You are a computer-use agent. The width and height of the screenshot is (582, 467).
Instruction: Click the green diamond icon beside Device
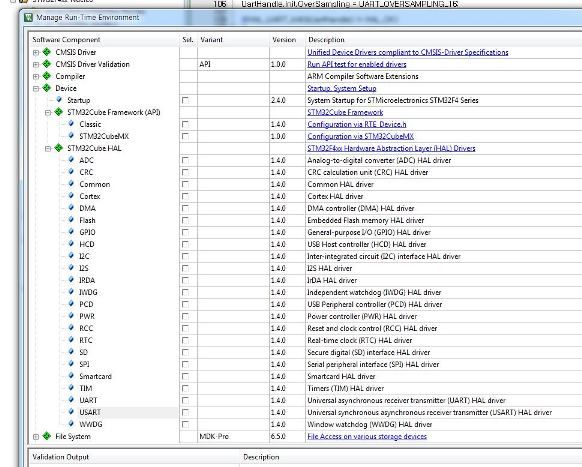(x=46, y=88)
